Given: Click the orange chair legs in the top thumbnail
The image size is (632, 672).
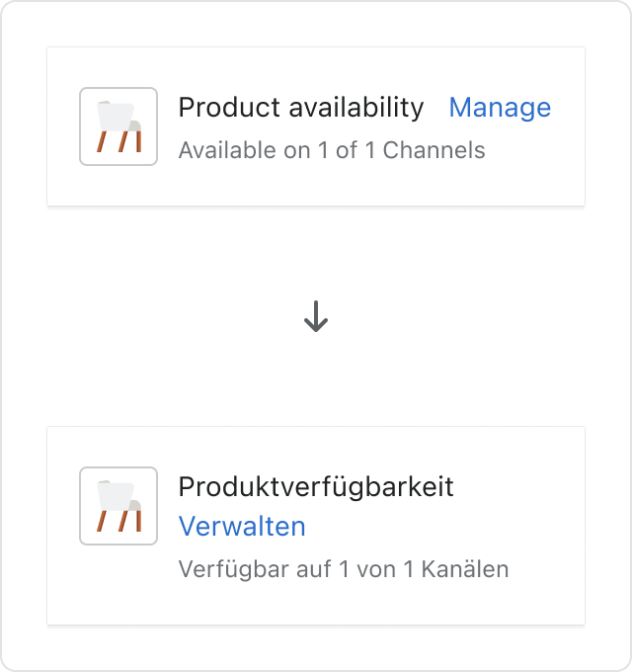Looking at the screenshot, I should coord(119,141).
